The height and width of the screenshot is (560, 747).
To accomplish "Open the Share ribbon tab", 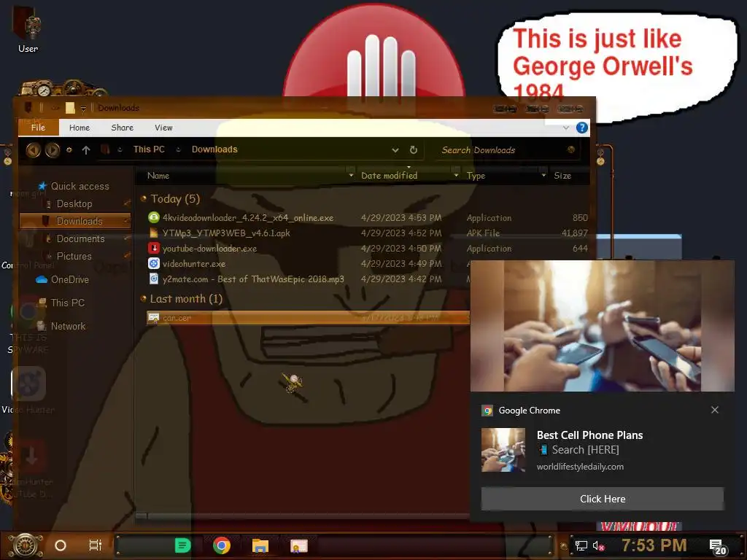I will (x=122, y=128).
